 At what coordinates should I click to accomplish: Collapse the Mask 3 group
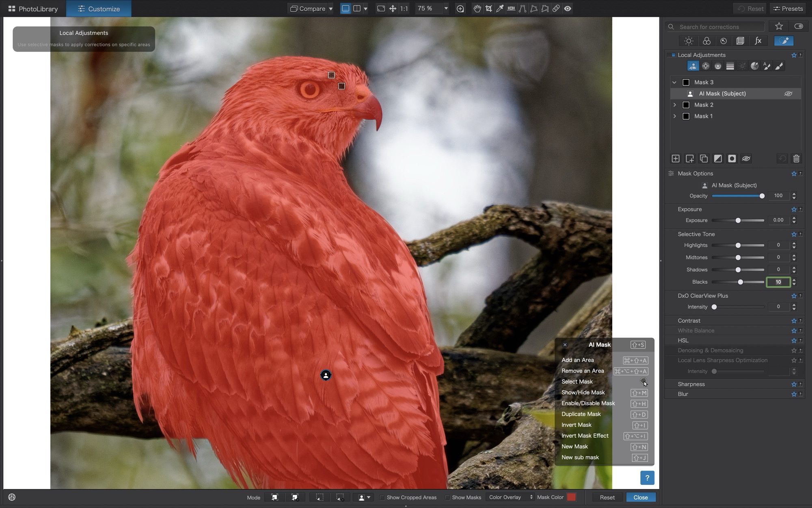tap(674, 82)
